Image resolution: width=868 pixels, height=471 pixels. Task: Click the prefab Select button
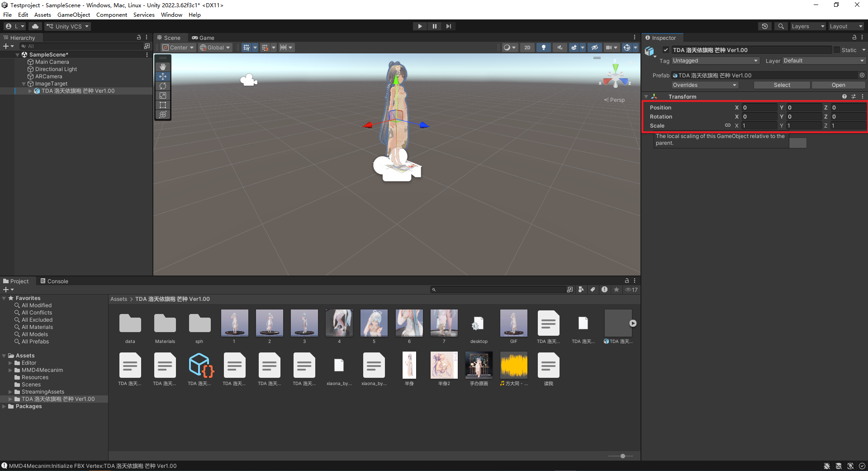click(782, 85)
